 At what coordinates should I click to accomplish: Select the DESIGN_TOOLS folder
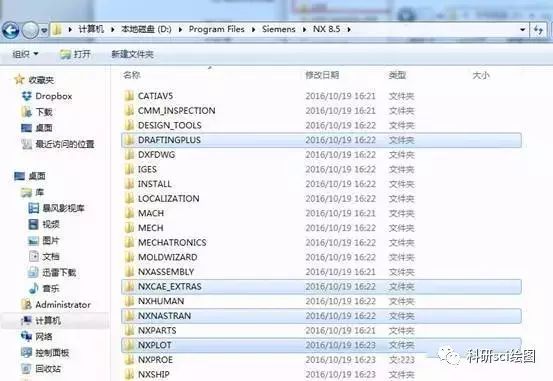(170, 126)
